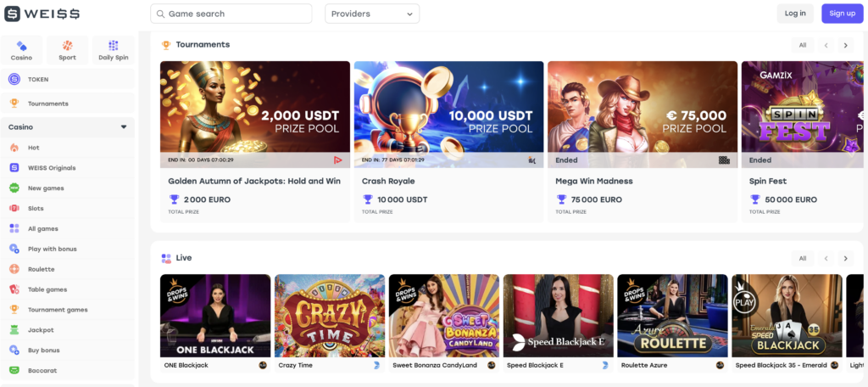Click the 'Spin Fest' title text
This screenshot has height=387, width=868.
[x=768, y=182]
